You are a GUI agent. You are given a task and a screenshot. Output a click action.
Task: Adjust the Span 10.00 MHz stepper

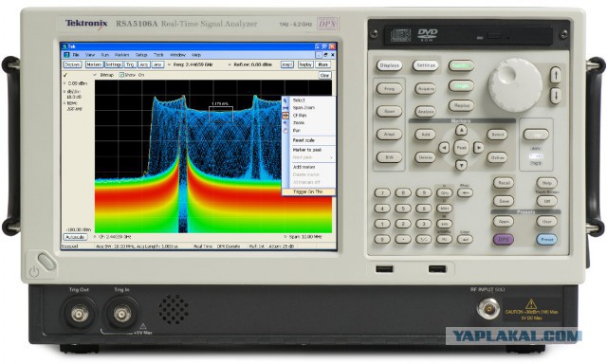pyautogui.click(x=285, y=237)
